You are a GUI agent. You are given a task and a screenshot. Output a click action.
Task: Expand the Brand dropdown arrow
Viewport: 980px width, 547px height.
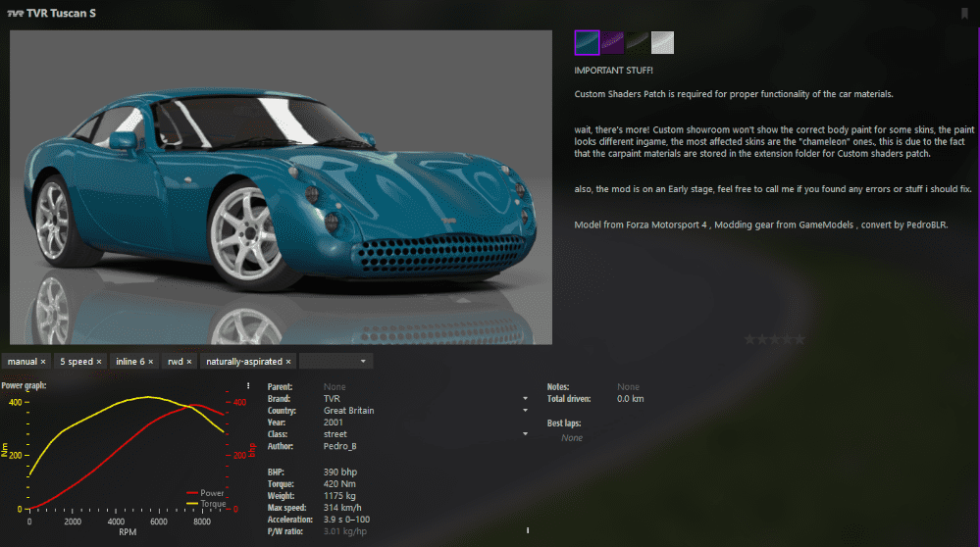click(525, 398)
